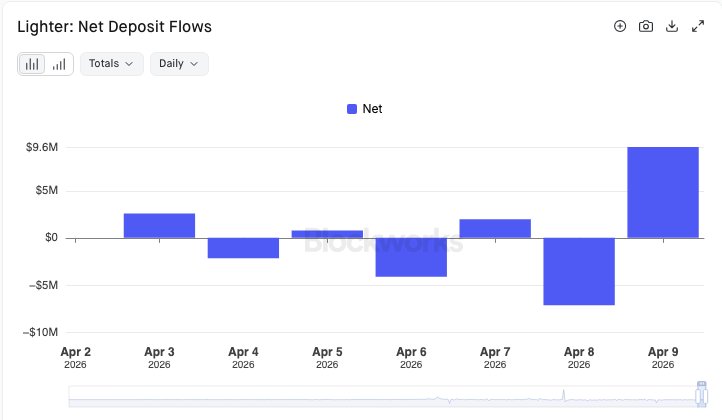Open the Daily interval dropdown
Image resolution: width=722 pixels, height=420 pixels.
point(179,64)
